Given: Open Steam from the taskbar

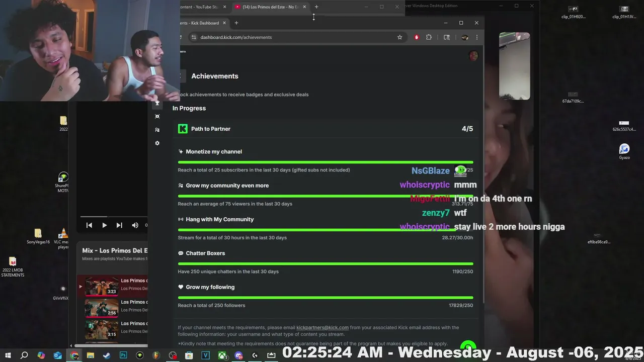Looking at the screenshot, I should 107,355.
